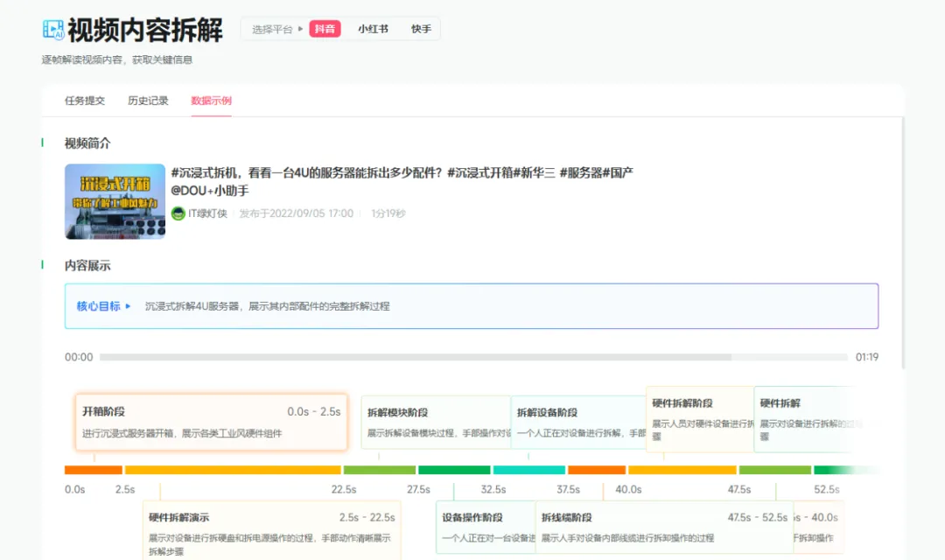Click the video AI logo icon

pos(53,30)
